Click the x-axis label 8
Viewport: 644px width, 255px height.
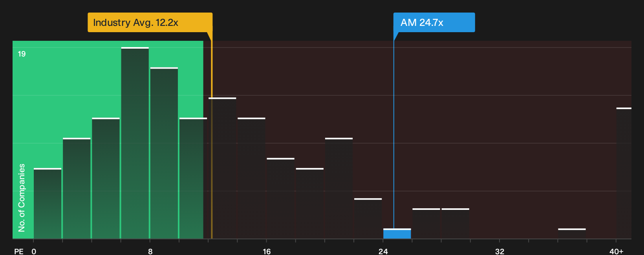(x=150, y=251)
